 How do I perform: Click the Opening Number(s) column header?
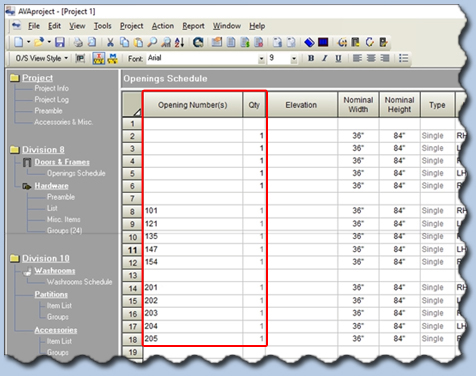pyautogui.click(x=193, y=105)
